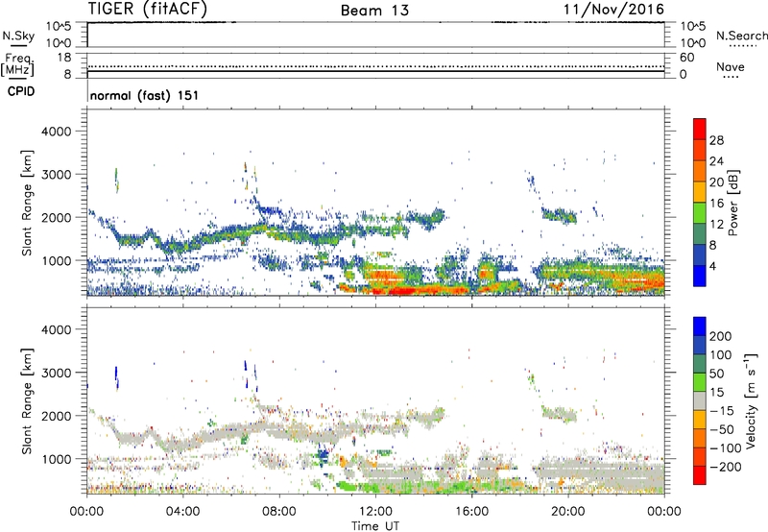Click the Slant Range label of power panel
Viewport: 768px width, 532px height.
(x=27, y=203)
